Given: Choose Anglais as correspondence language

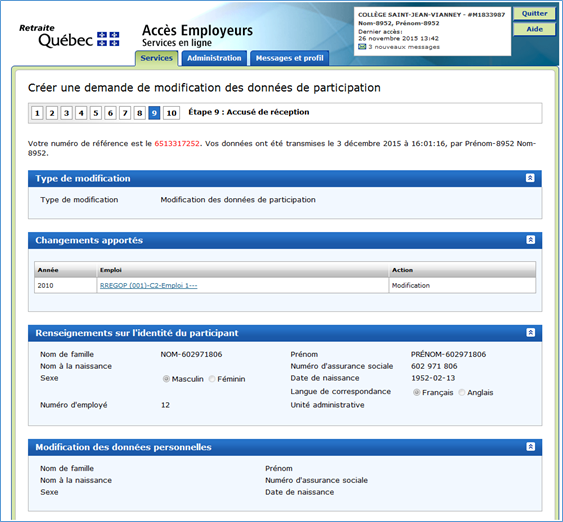Looking at the screenshot, I should tap(461, 392).
